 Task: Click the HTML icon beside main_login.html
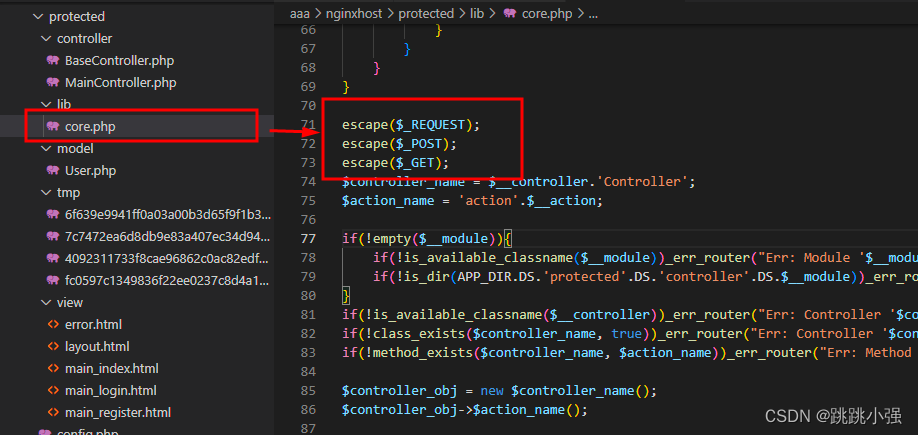coord(53,391)
